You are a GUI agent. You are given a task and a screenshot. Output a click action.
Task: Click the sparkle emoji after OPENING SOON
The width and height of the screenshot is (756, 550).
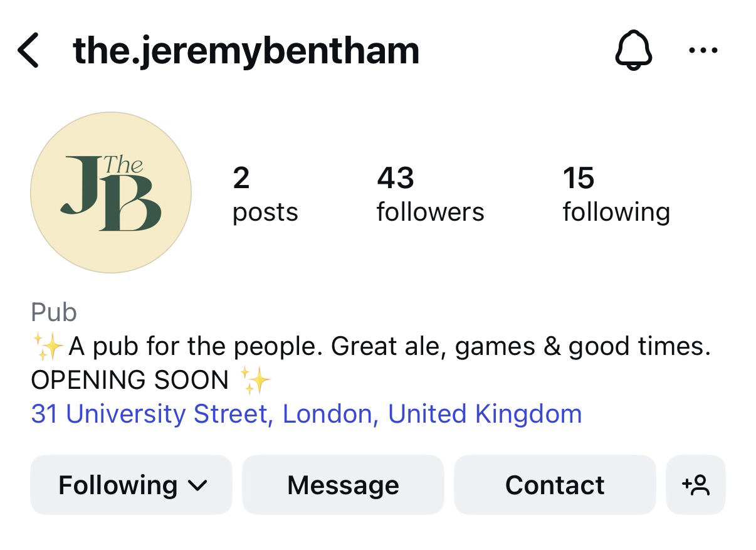pyautogui.click(x=255, y=381)
